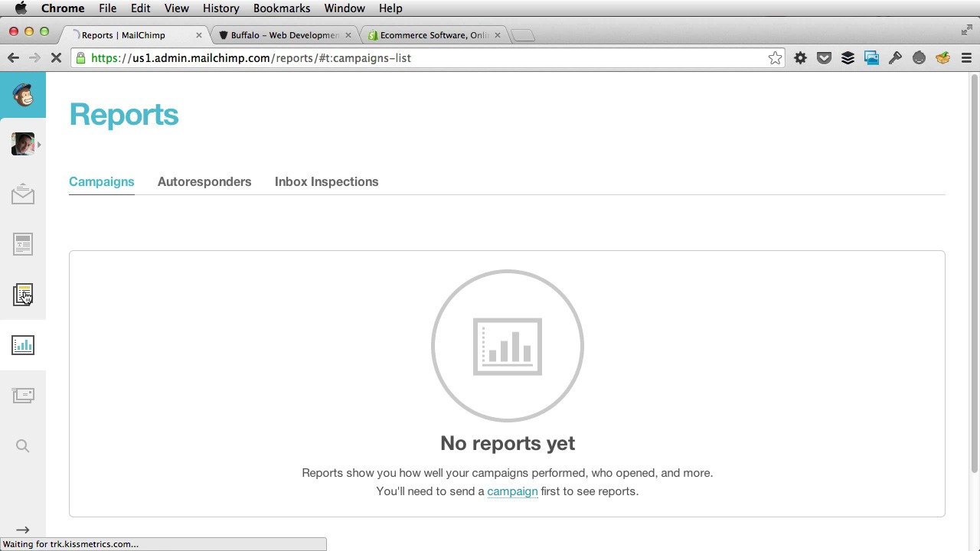The image size is (980, 551).
Task: Click the blue screen-capture extension icon
Action: (x=871, y=58)
